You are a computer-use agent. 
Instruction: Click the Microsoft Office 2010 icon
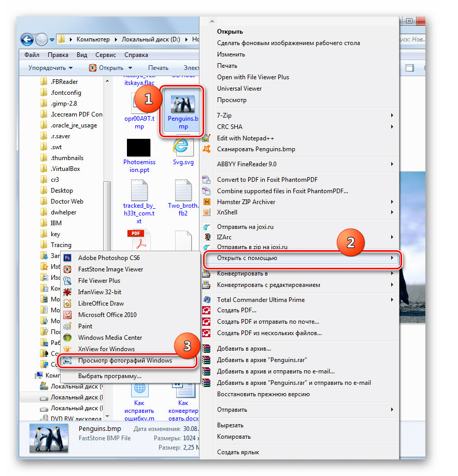(67, 315)
